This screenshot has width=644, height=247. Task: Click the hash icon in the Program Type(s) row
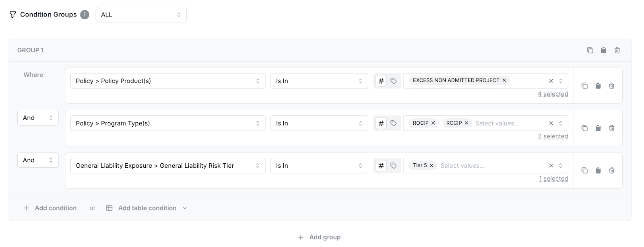click(x=381, y=123)
